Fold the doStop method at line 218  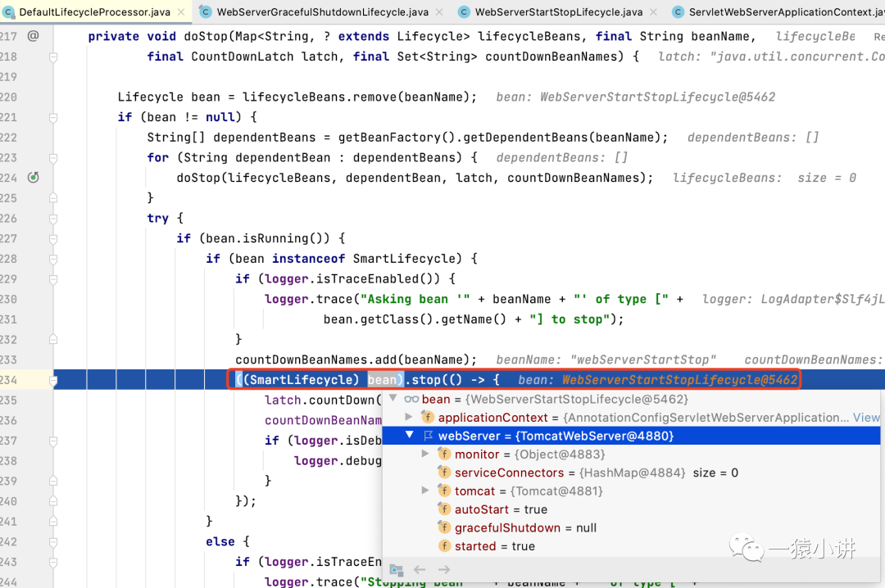pyautogui.click(x=53, y=57)
